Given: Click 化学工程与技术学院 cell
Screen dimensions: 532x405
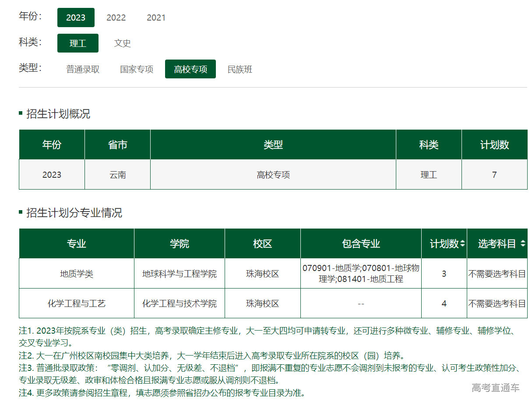Looking at the screenshot, I should tap(180, 303).
